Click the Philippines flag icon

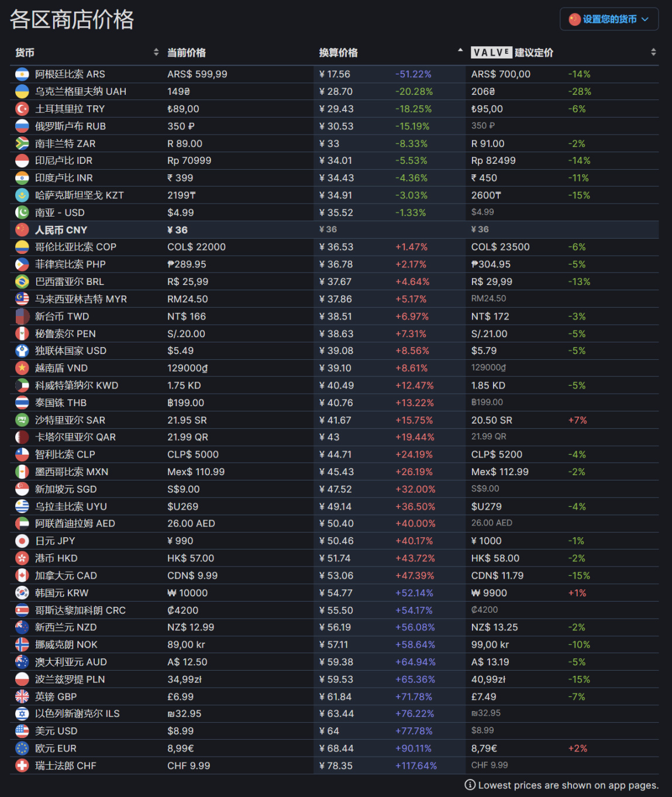pos(22,264)
